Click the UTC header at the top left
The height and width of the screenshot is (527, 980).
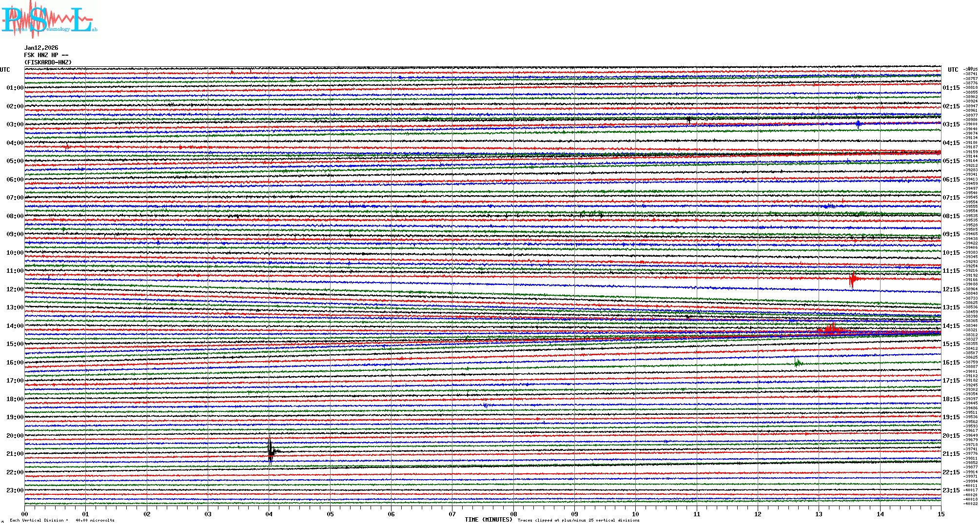(x=5, y=70)
